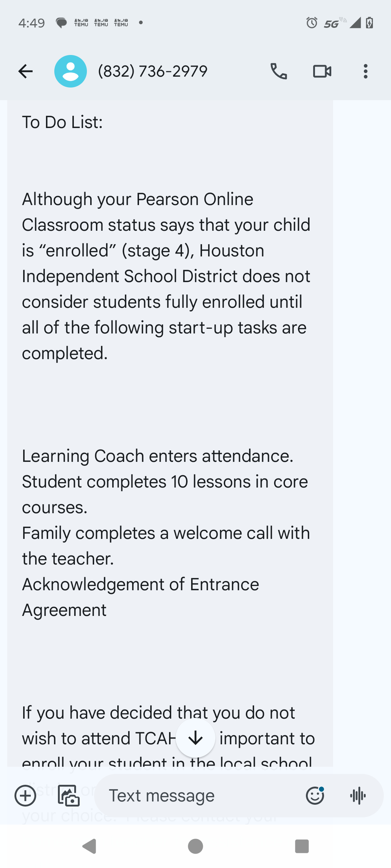This screenshot has width=391, height=868.
Task: Start a voice call with the contact
Action: pyautogui.click(x=279, y=71)
